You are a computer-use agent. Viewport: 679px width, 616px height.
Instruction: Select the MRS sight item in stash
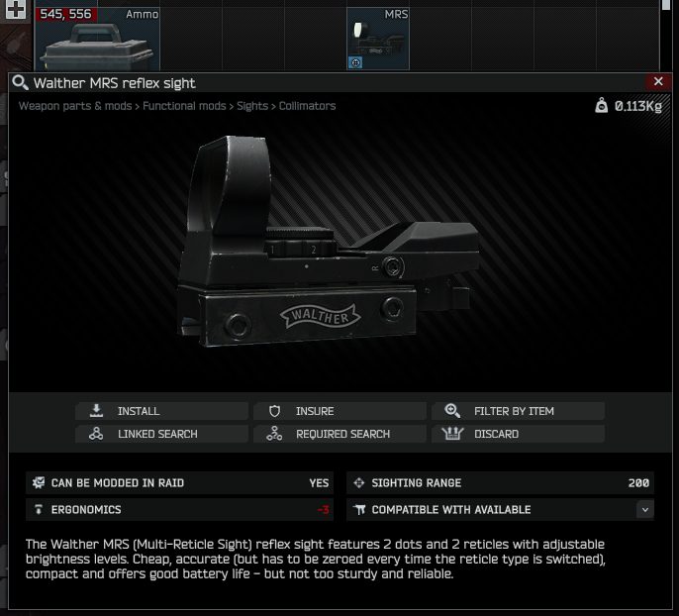378,39
